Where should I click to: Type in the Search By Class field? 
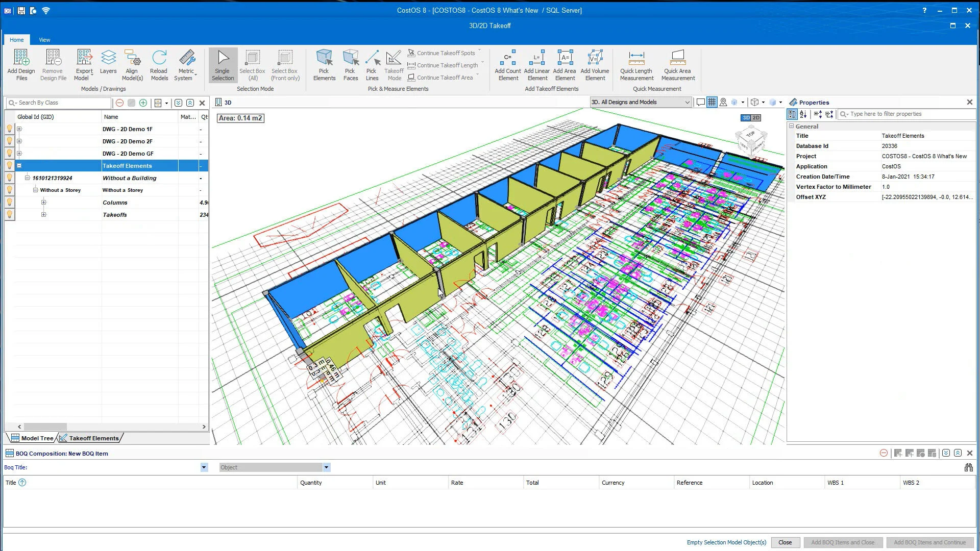pos(59,103)
